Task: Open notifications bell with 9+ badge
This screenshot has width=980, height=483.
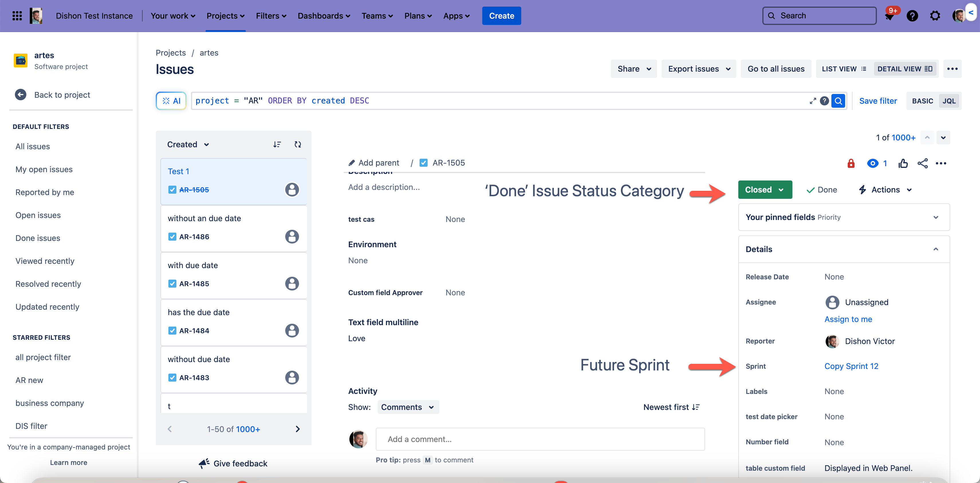Action: (x=889, y=16)
